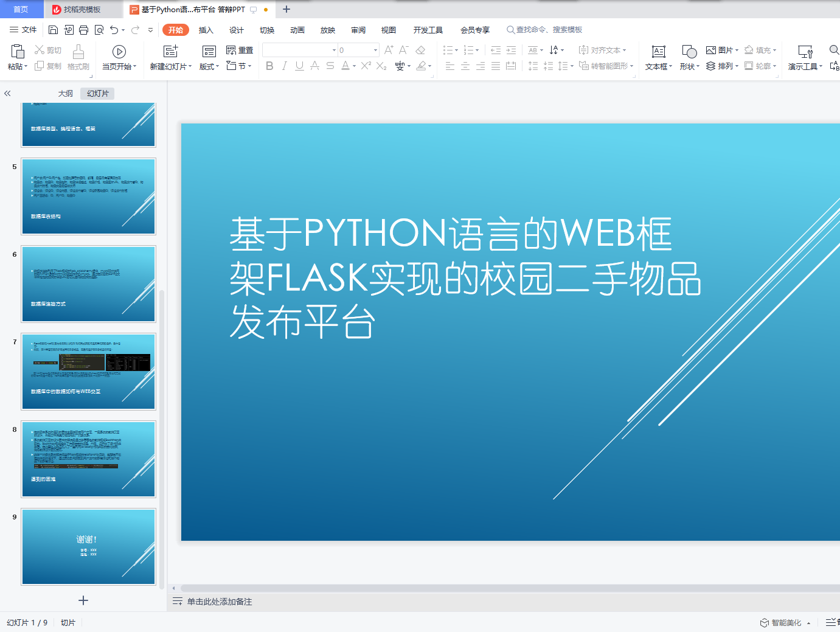The height and width of the screenshot is (632, 840).
Task: Decrease font size with the A- icon
Action: 403,50
